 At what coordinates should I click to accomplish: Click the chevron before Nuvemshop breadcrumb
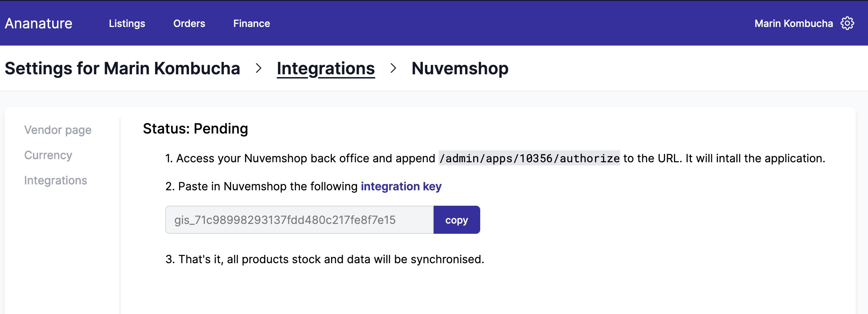point(393,68)
